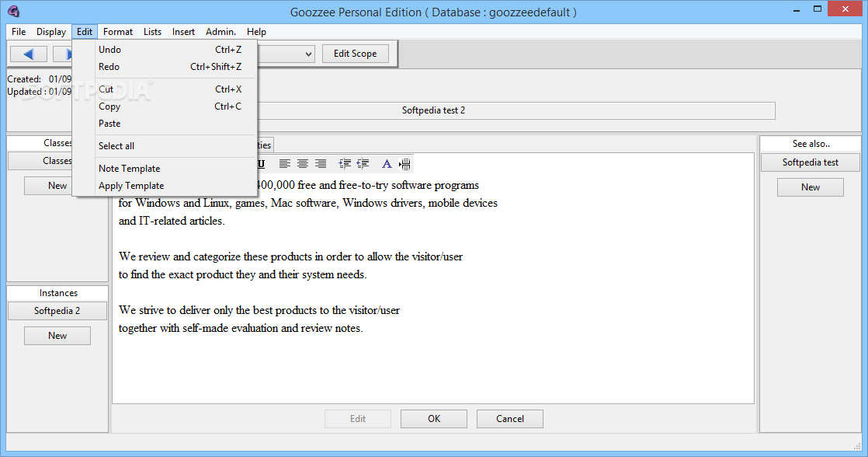The image size is (868, 457).
Task: Click the back navigation arrow button
Action: click(x=29, y=54)
